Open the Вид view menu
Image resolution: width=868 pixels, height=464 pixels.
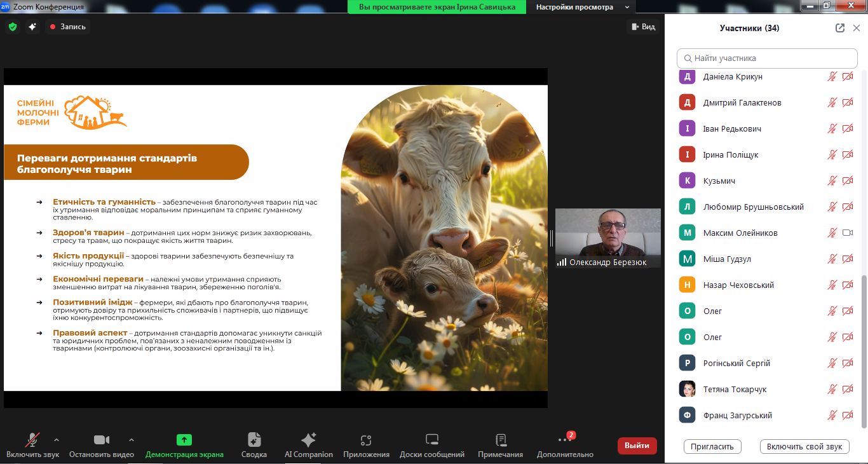[x=642, y=27]
